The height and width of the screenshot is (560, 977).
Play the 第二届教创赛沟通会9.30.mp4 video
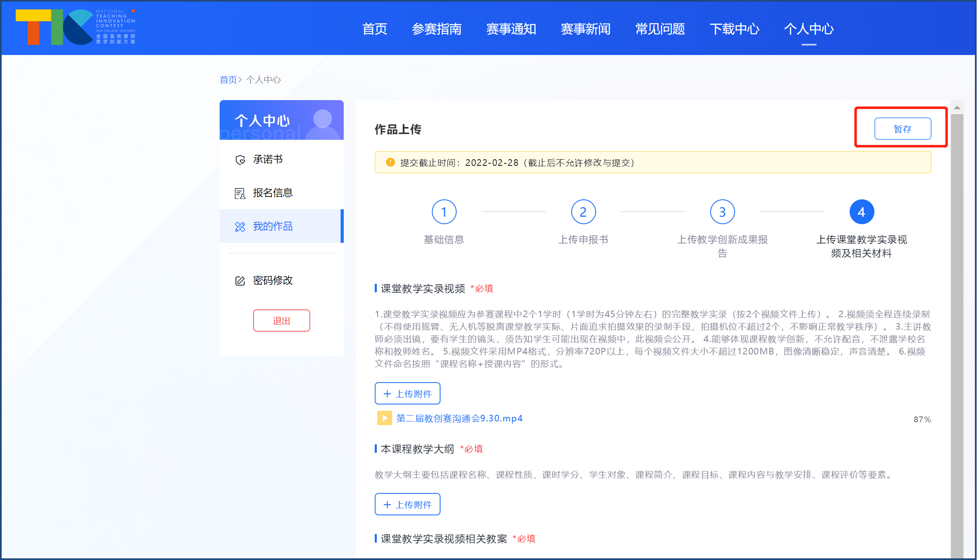click(384, 418)
